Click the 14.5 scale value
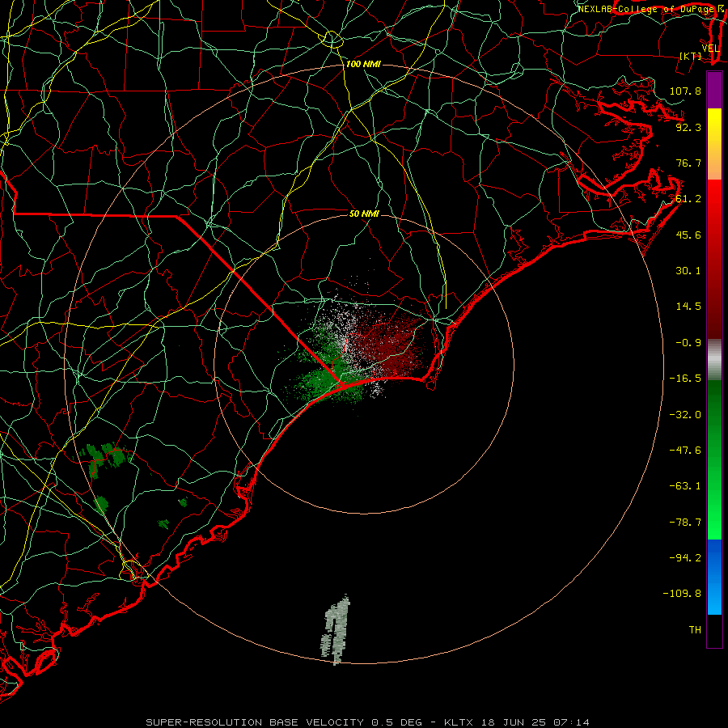Image resolution: width=728 pixels, height=728 pixels. (x=688, y=307)
